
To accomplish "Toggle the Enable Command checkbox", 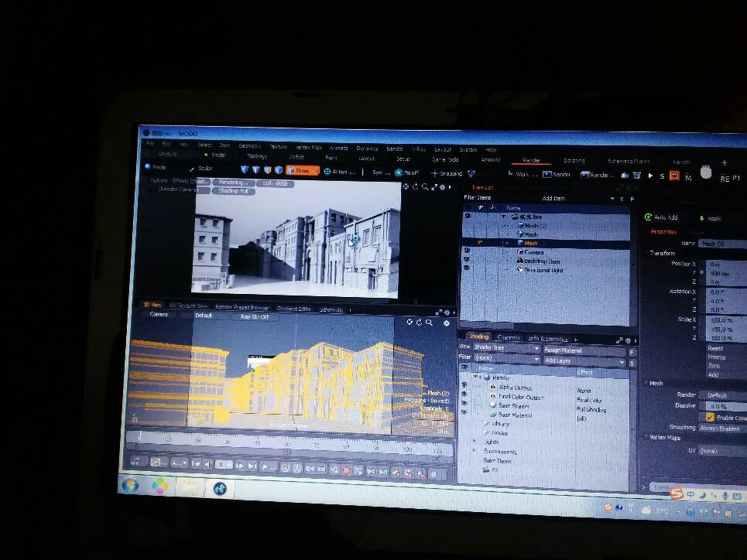I will click(710, 417).
